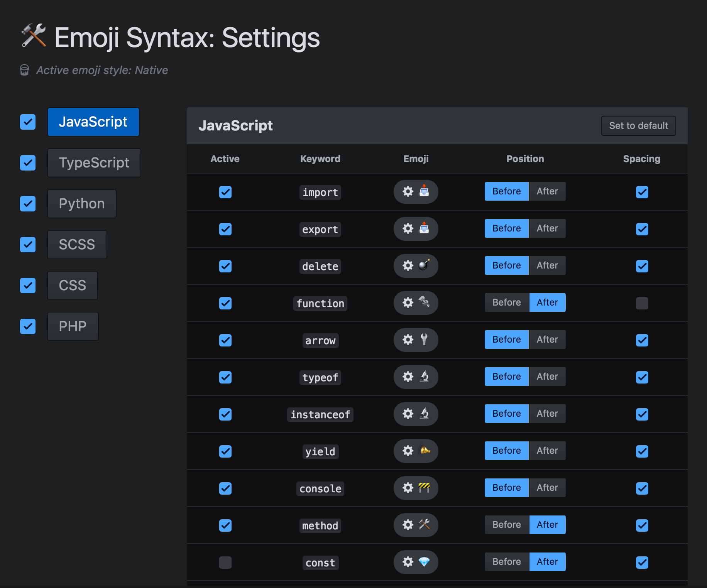Screen dimensions: 707x588
Task: Change hammer-and-wrench emoji for method
Action: 416,525
